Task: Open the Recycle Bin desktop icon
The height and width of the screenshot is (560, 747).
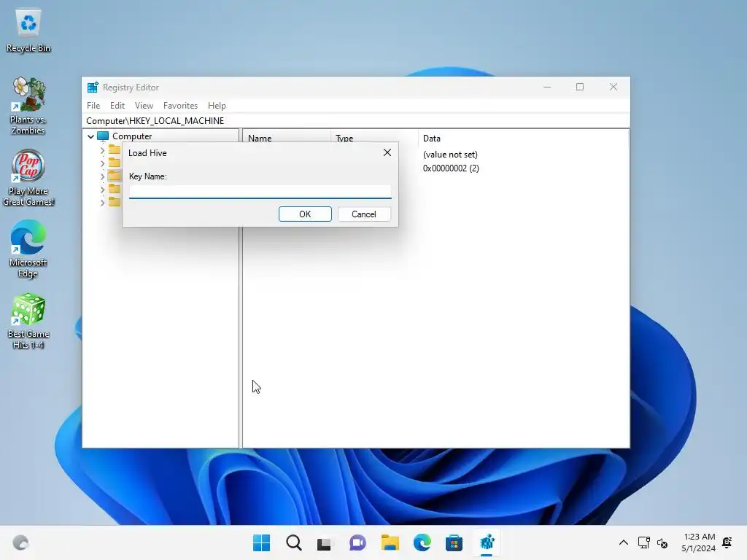Action: point(28,31)
